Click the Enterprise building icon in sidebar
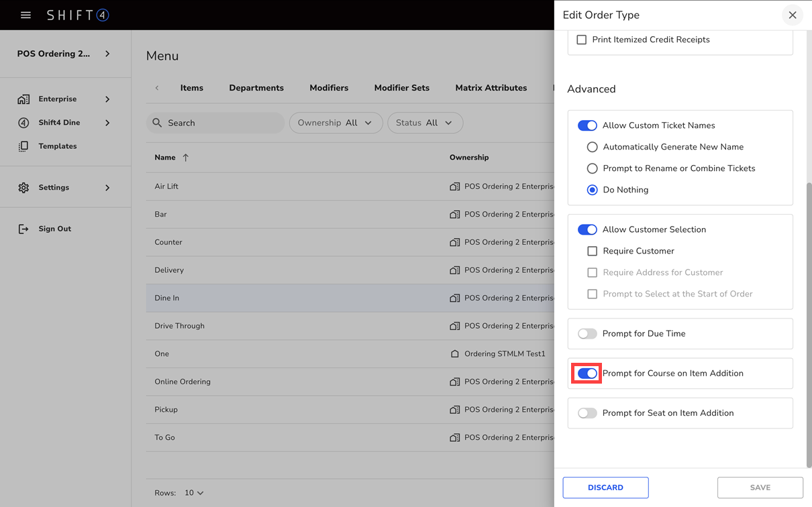The image size is (812, 507). tap(23, 99)
